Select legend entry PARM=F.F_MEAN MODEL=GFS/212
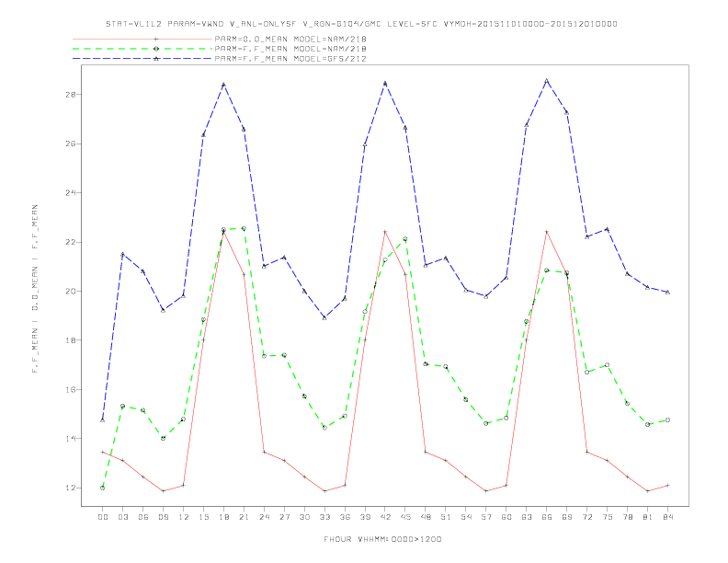728x563 pixels. [x=290, y=59]
